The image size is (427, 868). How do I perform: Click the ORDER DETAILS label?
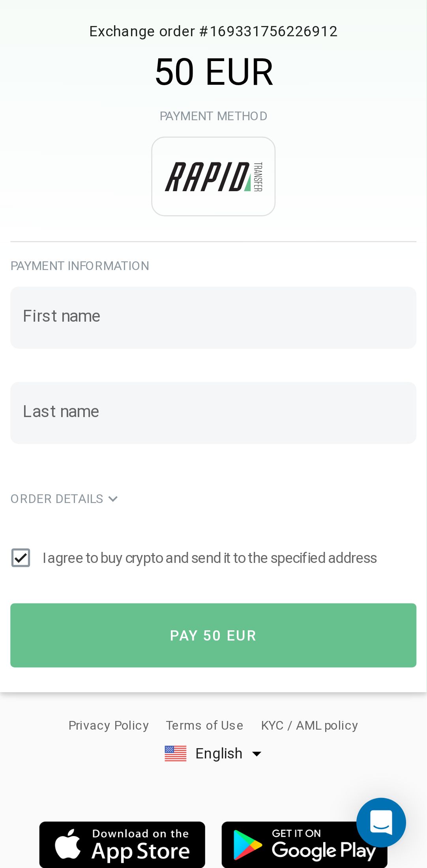tap(57, 499)
